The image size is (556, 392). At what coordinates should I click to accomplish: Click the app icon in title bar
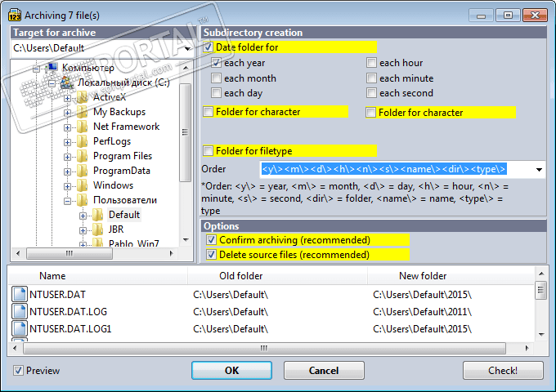click(x=15, y=16)
